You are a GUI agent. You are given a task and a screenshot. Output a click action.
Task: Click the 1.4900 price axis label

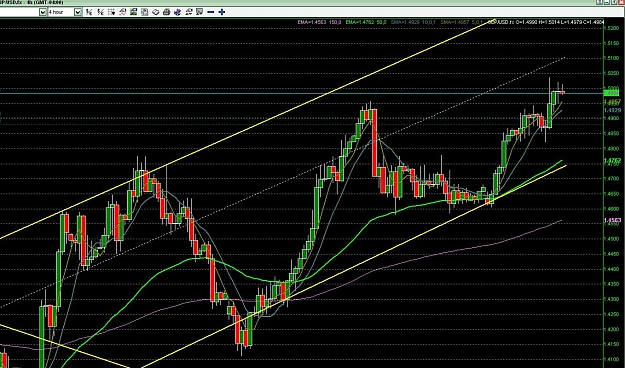(x=612, y=118)
